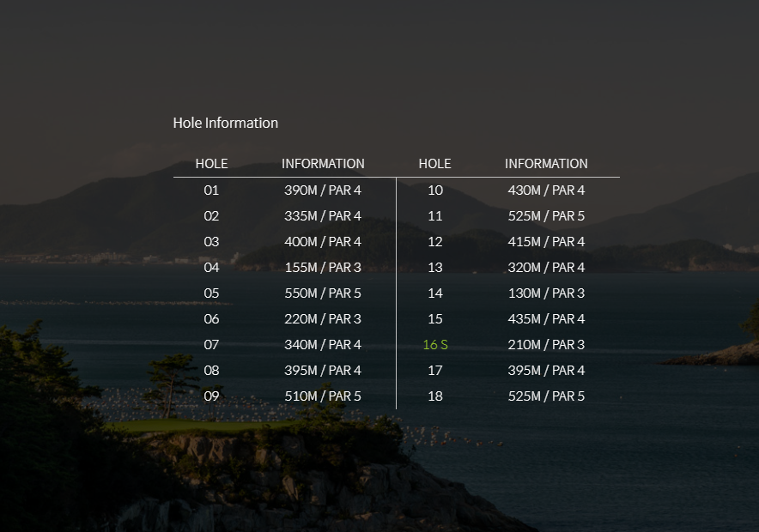Click hole 11's 525M / PAR 5 cell
This screenshot has height=532, width=759.
click(547, 215)
